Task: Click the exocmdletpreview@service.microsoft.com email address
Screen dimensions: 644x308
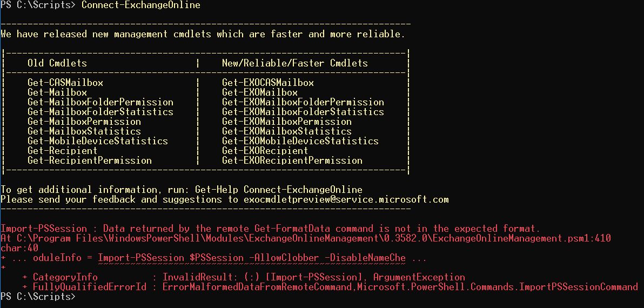Action: coord(346,199)
